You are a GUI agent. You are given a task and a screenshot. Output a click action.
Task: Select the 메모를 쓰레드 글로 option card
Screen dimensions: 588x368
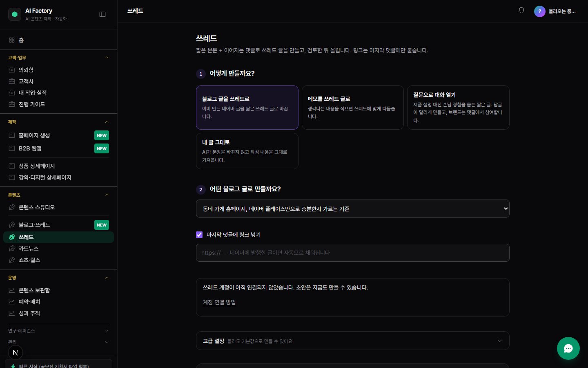click(352, 108)
